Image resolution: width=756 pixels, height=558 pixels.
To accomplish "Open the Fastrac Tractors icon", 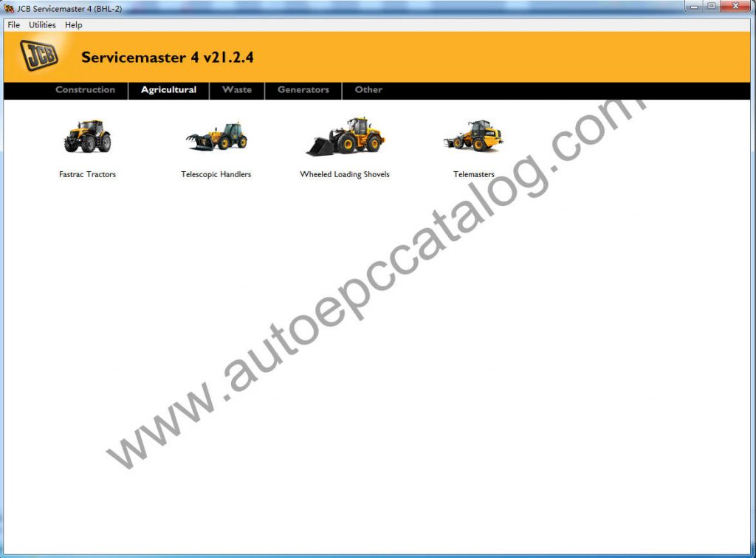I will point(87,136).
